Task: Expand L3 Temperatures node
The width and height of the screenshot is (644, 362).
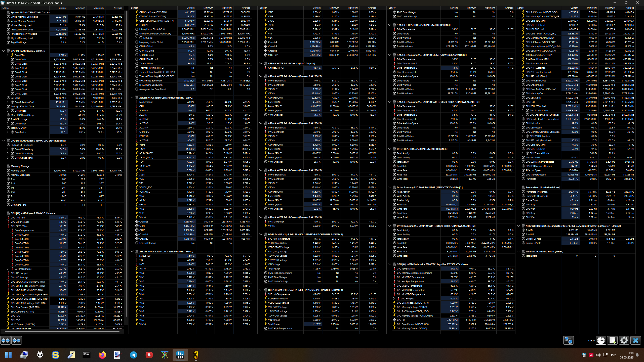Action: [8, 269]
